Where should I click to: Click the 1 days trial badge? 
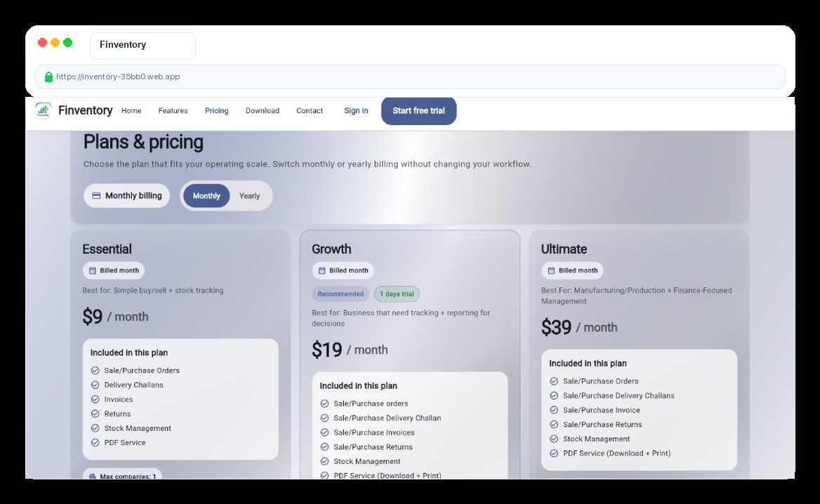(x=397, y=294)
